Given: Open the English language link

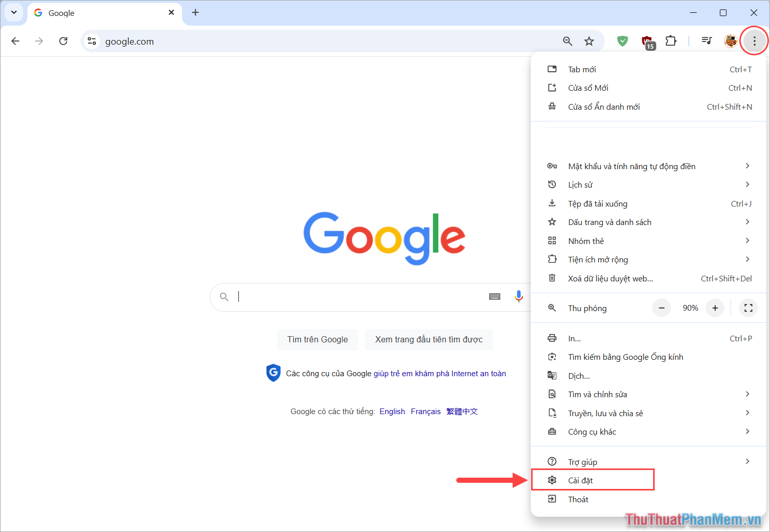Looking at the screenshot, I should tap(392, 411).
